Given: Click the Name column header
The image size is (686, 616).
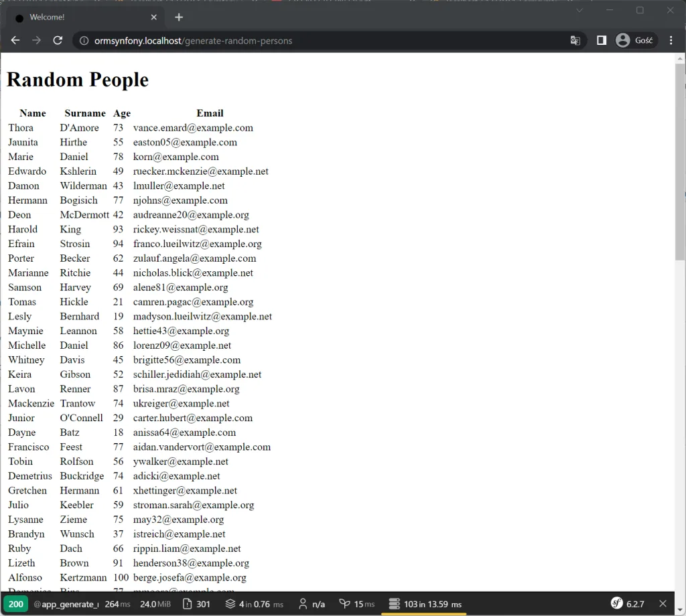Looking at the screenshot, I should point(33,113).
